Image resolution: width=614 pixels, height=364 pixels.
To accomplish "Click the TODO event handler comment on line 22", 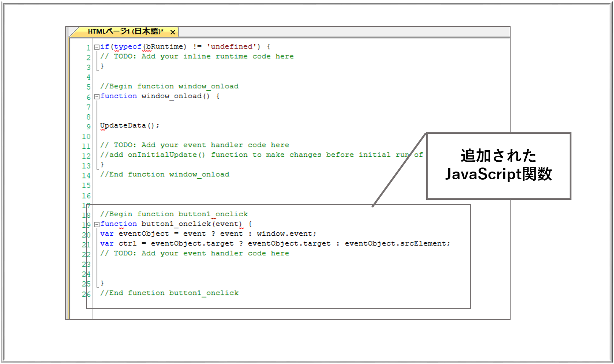I will (194, 253).
